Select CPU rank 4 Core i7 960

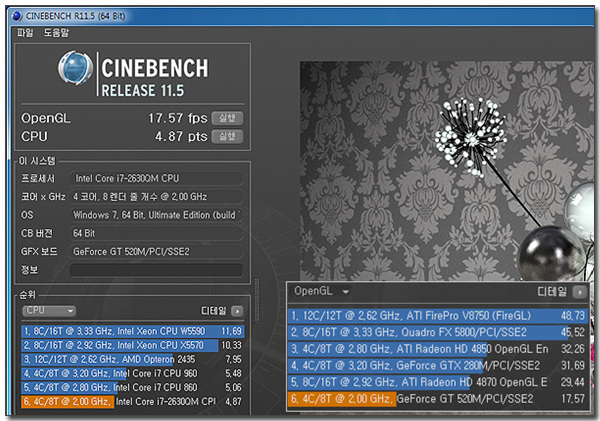132,373
